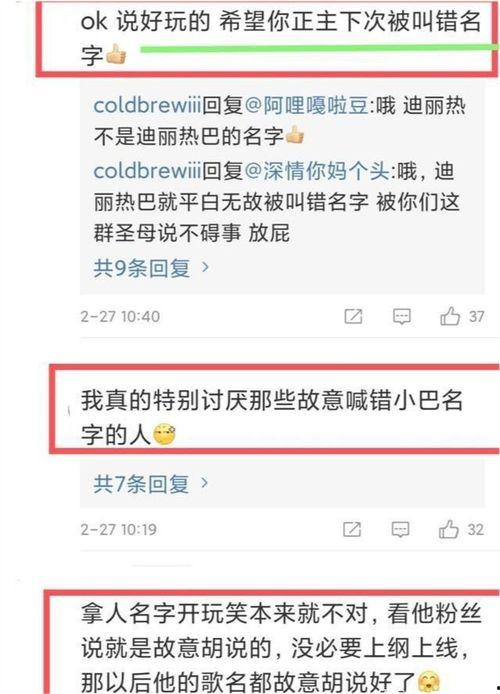Tap the share icon on the 10:40 comment
The height and width of the screenshot is (694, 500).
[353, 316]
